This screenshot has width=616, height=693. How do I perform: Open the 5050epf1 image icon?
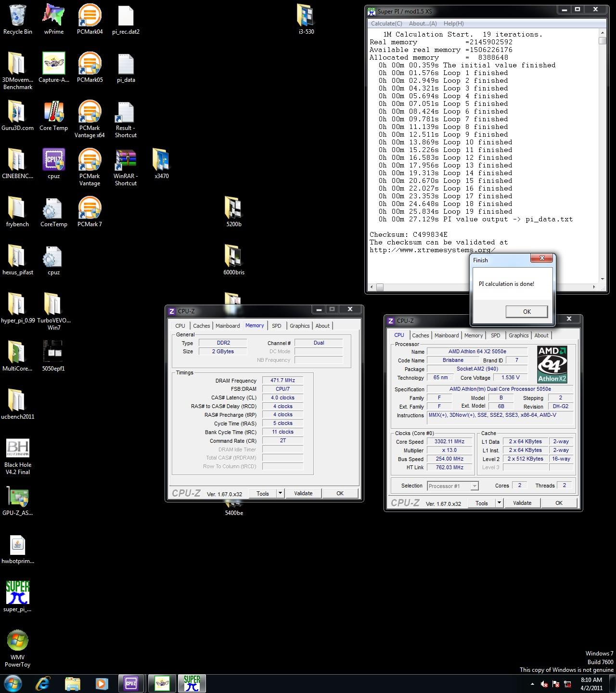(x=53, y=356)
